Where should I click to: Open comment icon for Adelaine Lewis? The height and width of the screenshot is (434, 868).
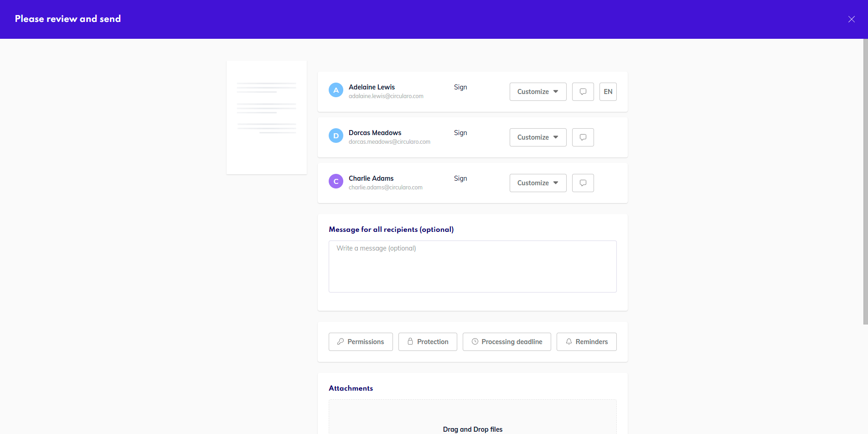583,92
